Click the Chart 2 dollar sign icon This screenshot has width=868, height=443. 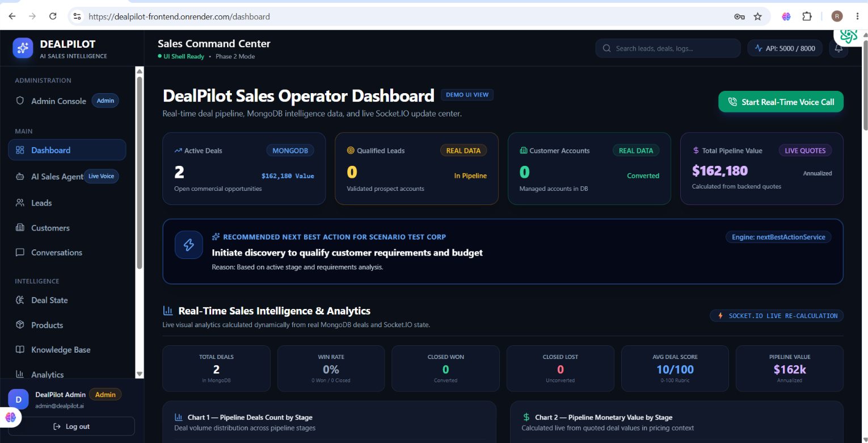point(526,417)
